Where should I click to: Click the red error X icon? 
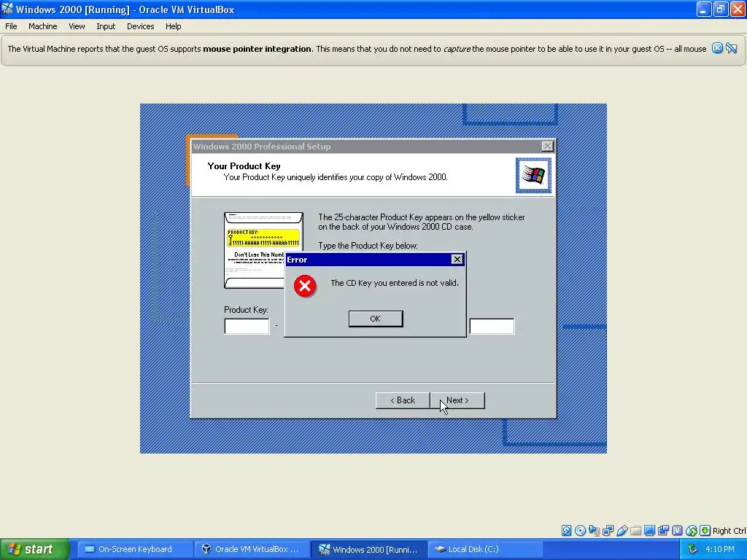(x=305, y=286)
